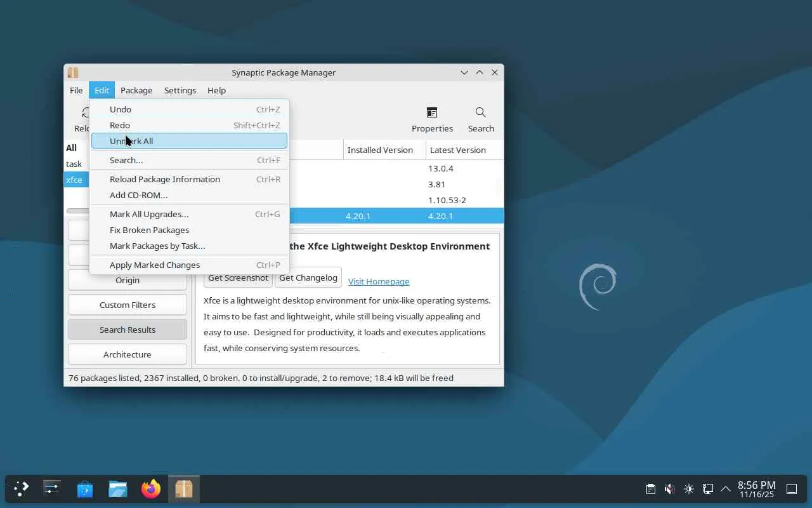Select the row with version 1.10.53-2
This screenshot has width=812, height=508.
(396, 200)
